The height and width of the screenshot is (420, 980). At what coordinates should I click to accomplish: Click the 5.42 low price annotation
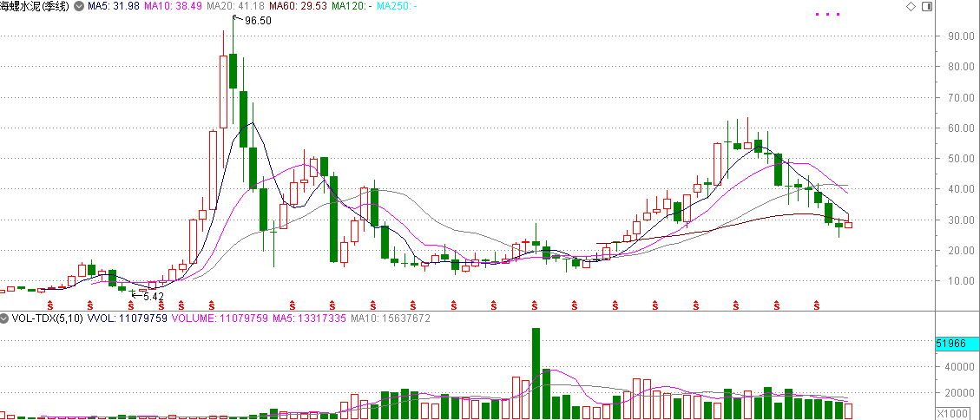pos(153,297)
